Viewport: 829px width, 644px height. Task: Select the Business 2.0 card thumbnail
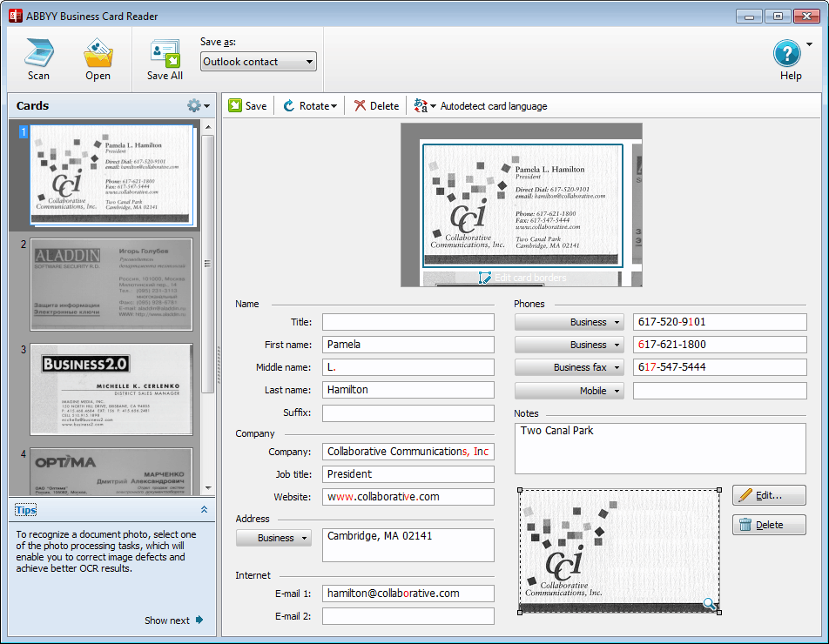tap(111, 387)
